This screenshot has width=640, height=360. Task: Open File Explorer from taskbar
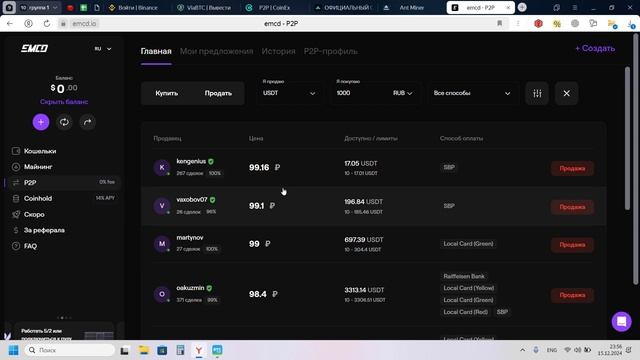144,350
